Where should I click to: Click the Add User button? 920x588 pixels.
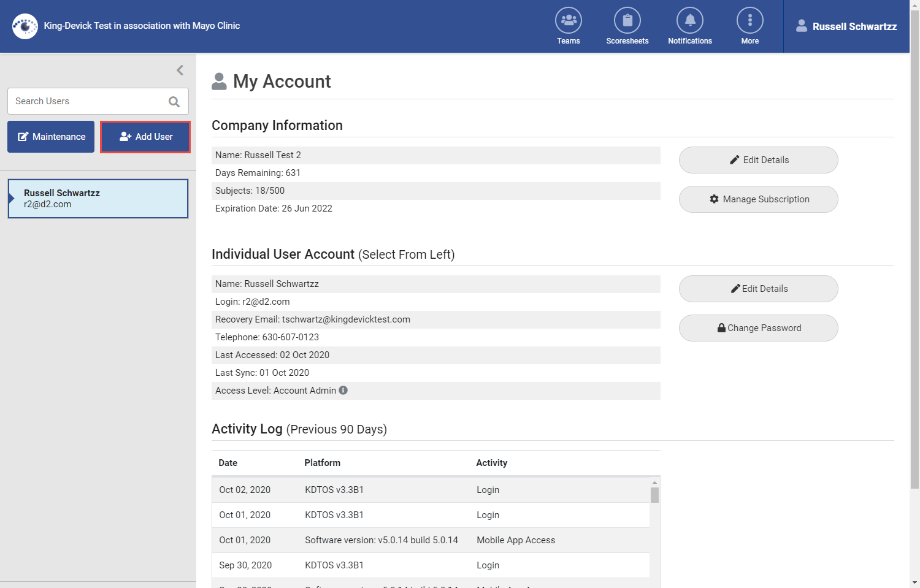tap(145, 137)
